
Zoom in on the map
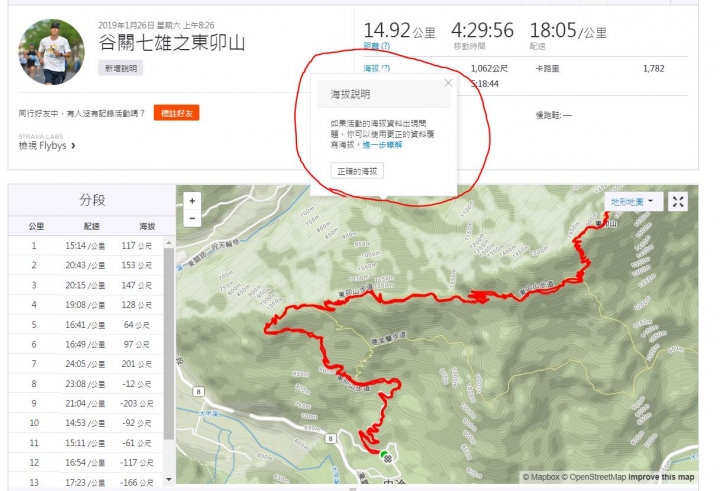[192, 201]
